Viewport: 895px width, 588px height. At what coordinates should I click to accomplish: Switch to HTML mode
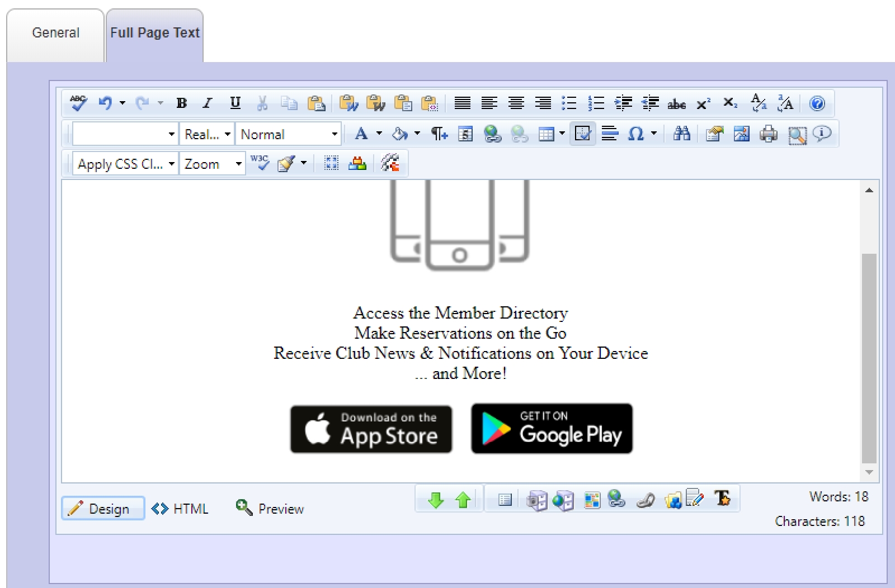[x=180, y=509]
